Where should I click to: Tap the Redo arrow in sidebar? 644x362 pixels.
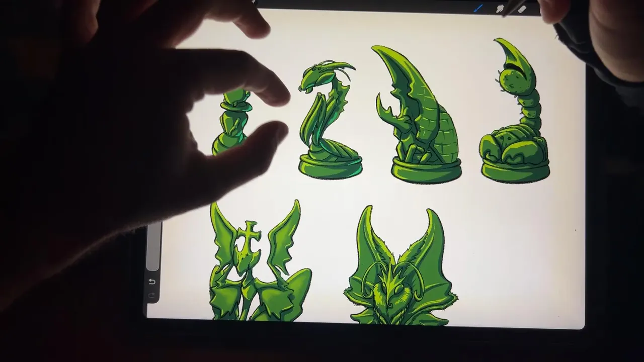[152, 295]
